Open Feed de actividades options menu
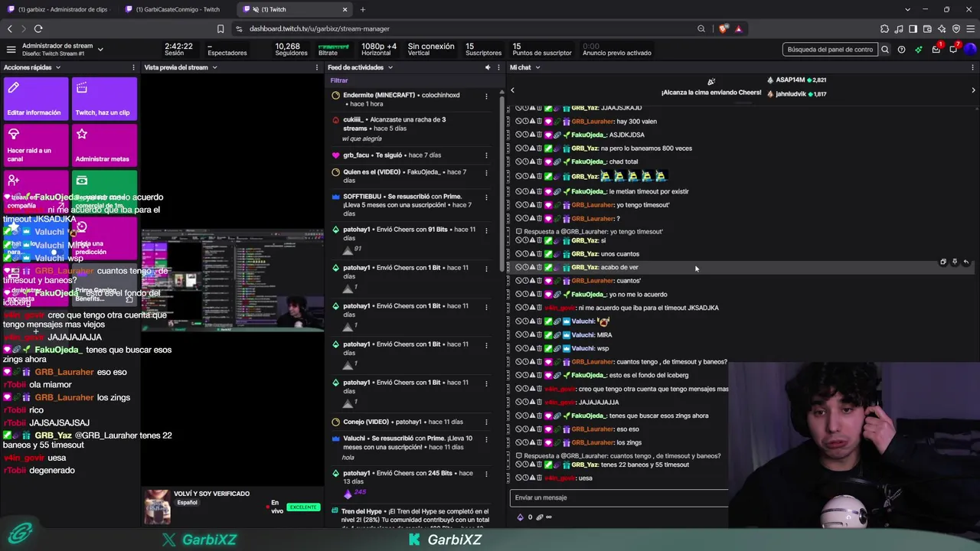This screenshot has height=551, width=980. coord(499,67)
